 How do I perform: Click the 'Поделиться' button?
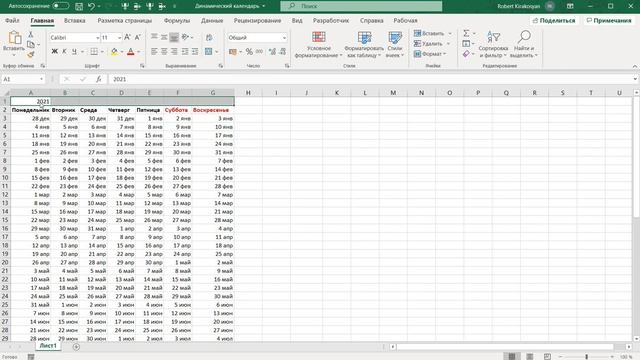(554, 20)
